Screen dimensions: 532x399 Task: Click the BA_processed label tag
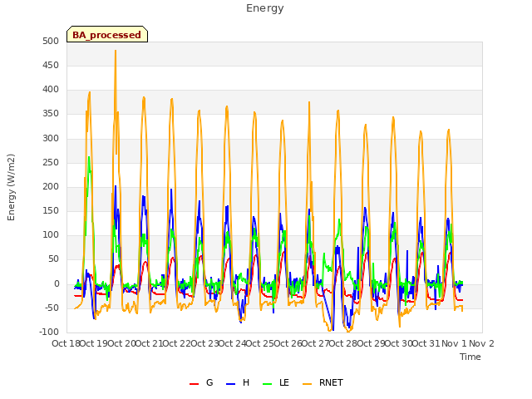pyautogui.click(x=107, y=34)
